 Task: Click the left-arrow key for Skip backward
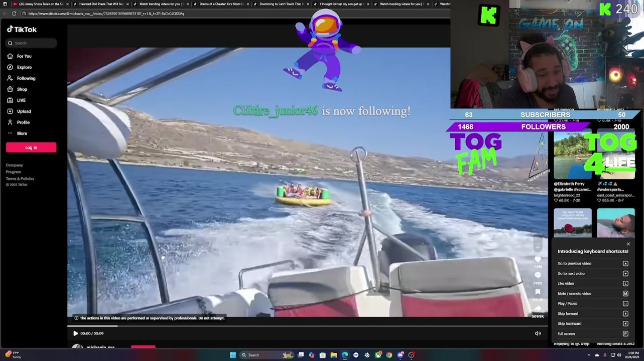(x=625, y=323)
